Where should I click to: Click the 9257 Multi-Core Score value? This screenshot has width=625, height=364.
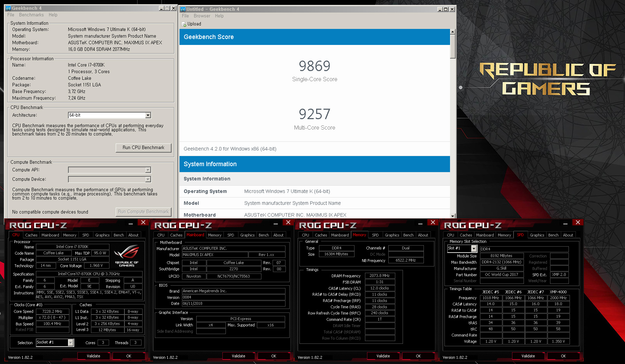point(314,114)
